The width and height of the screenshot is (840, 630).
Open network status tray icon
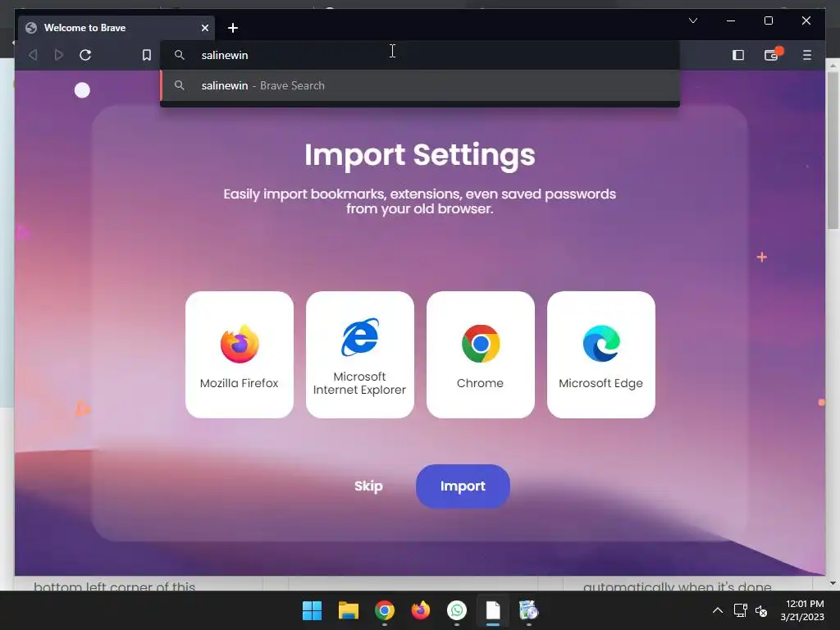(741, 610)
